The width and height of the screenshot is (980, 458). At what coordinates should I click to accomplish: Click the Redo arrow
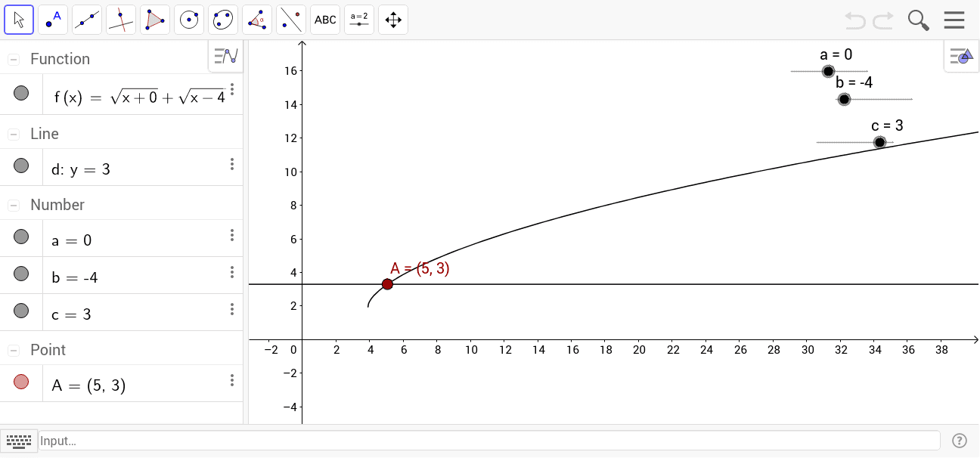click(883, 20)
